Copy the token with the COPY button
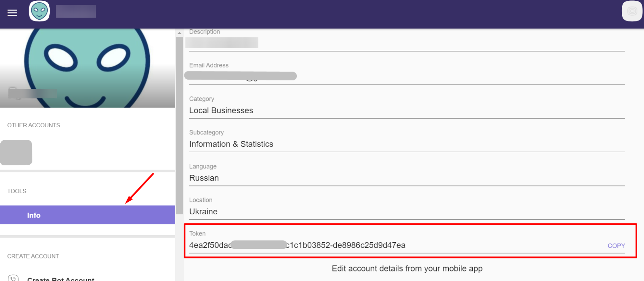This screenshot has width=644, height=281. [x=616, y=246]
